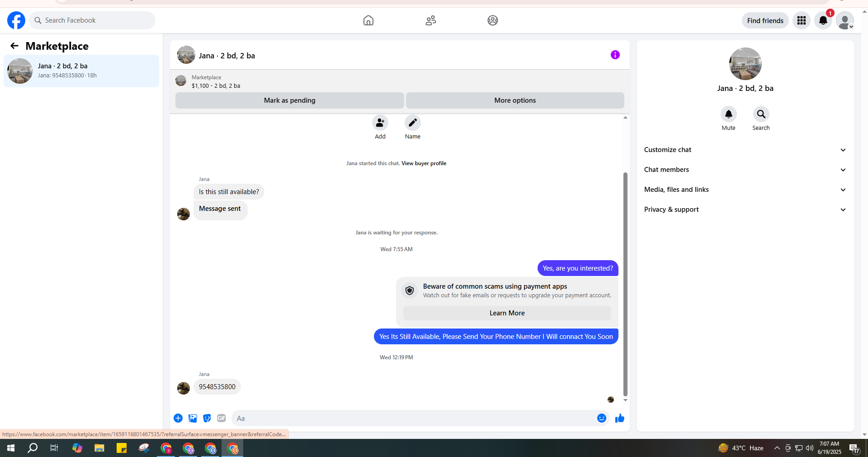Viewport: 868px width, 457px height.
Task: Click the Add people icon in the chat
Action: tap(380, 123)
